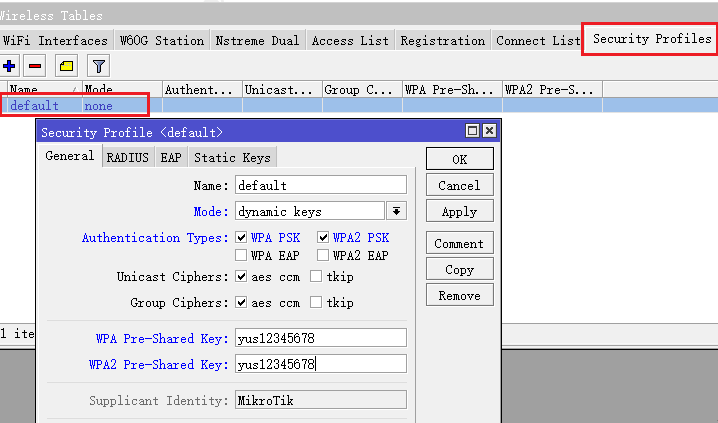The width and height of the screenshot is (718, 423).
Task: Switch to the RADIUS tab
Action: 127,157
